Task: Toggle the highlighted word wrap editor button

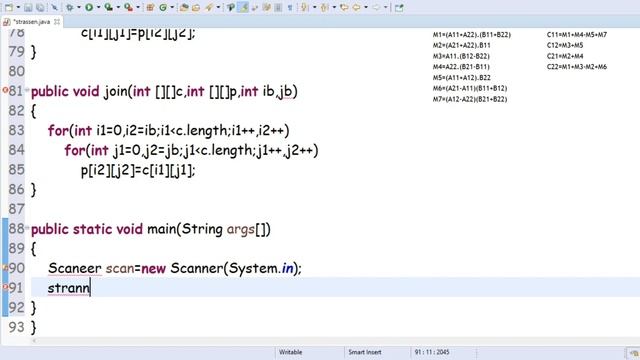Action: click(x=243, y=7)
